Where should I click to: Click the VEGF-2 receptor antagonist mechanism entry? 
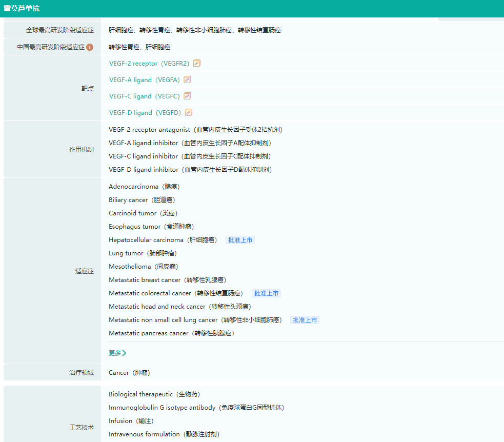[x=195, y=130]
